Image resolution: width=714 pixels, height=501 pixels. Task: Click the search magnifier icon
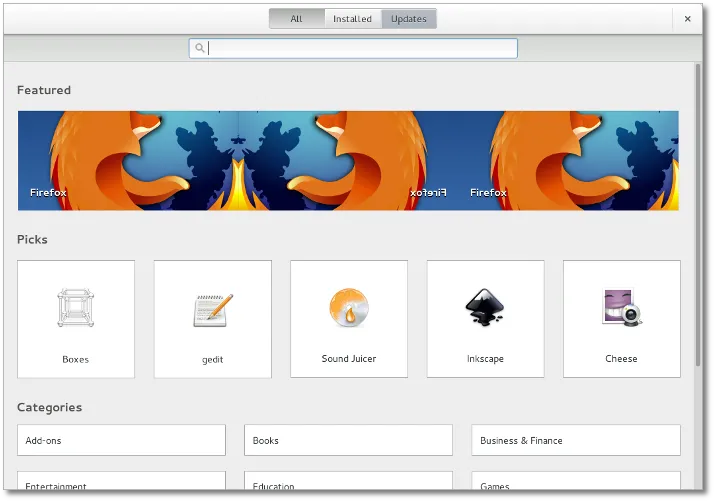[200, 48]
